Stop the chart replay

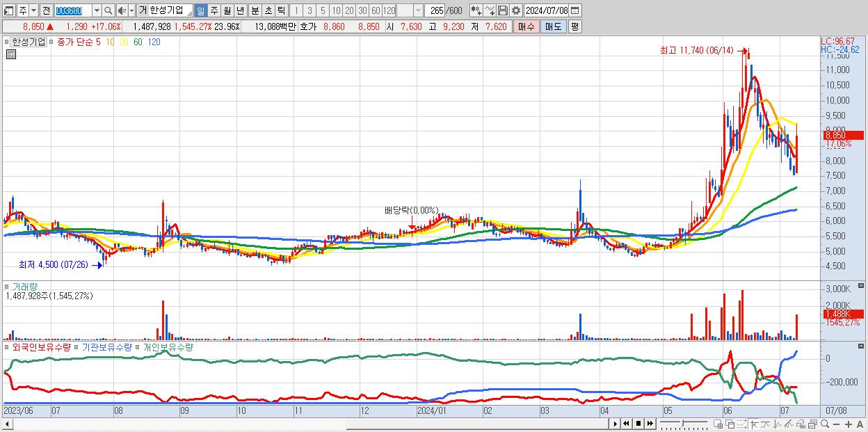(638, 424)
